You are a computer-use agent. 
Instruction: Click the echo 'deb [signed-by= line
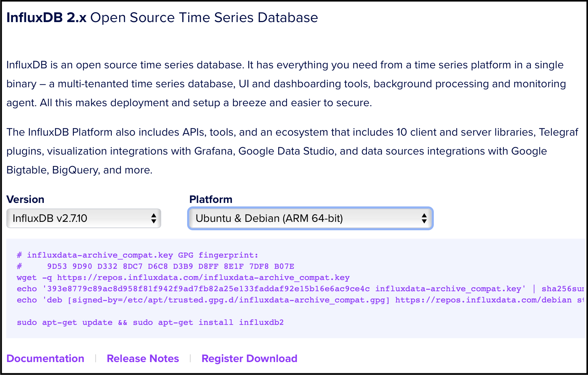(x=300, y=300)
